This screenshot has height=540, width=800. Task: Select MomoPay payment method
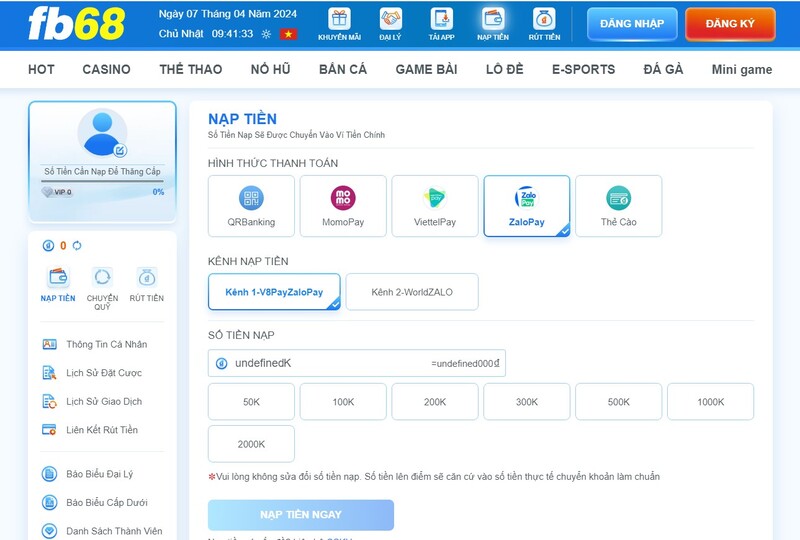point(343,206)
